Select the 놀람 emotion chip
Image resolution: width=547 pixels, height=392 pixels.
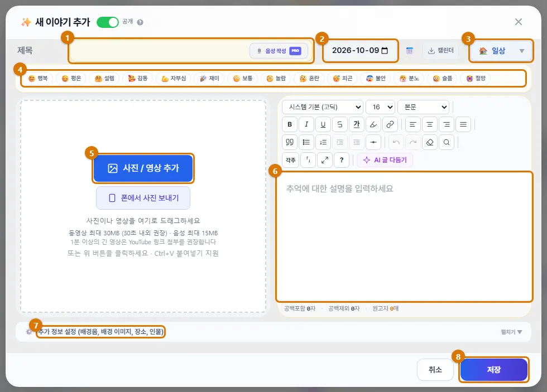coord(276,79)
